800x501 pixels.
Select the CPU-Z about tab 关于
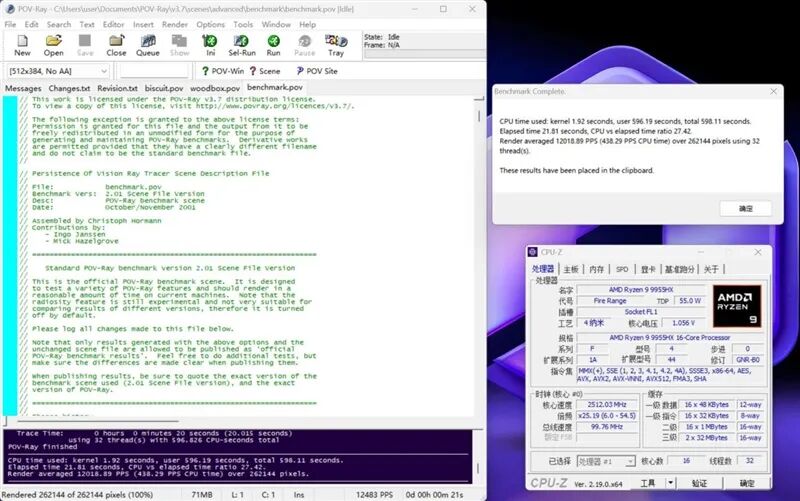[x=711, y=269]
